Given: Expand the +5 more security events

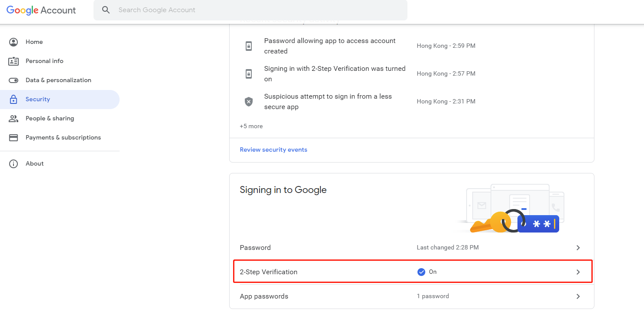Looking at the screenshot, I should pyautogui.click(x=251, y=126).
